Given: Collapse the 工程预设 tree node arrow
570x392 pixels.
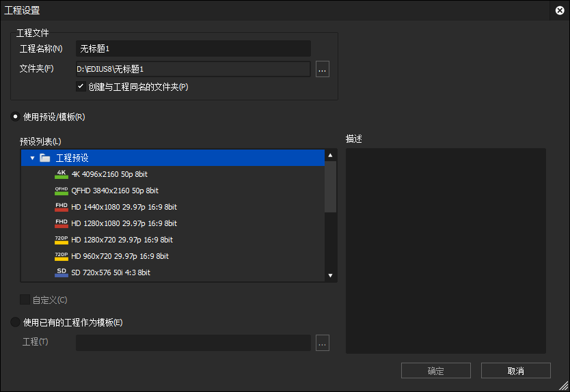Looking at the screenshot, I should tap(32, 158).
